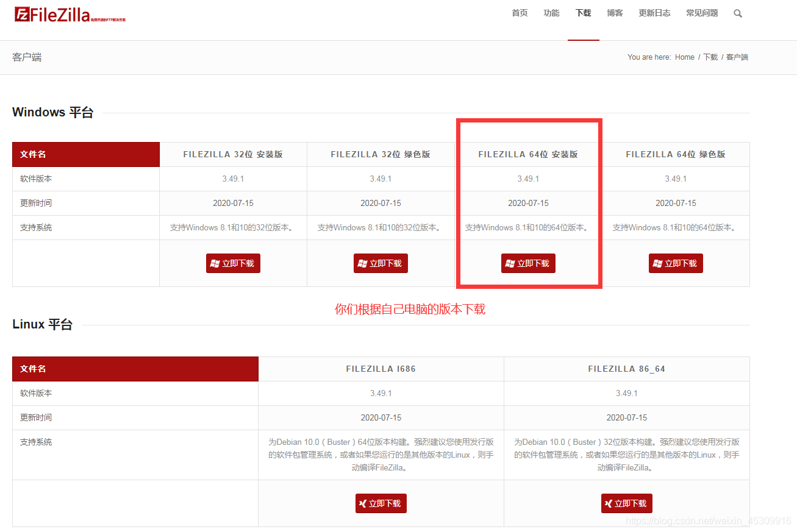Viewport: 797px width, 532px height.
Task: Click version 3.49.1 under FILEZILLA 86_64
Action: (x=627, y=393)
